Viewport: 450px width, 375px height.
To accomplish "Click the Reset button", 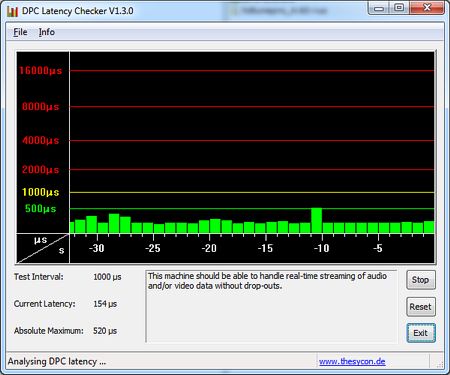I will coord(421,307).
